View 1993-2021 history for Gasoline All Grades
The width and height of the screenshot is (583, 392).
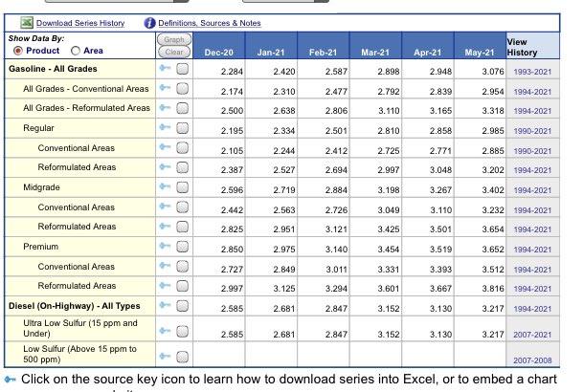532,72
